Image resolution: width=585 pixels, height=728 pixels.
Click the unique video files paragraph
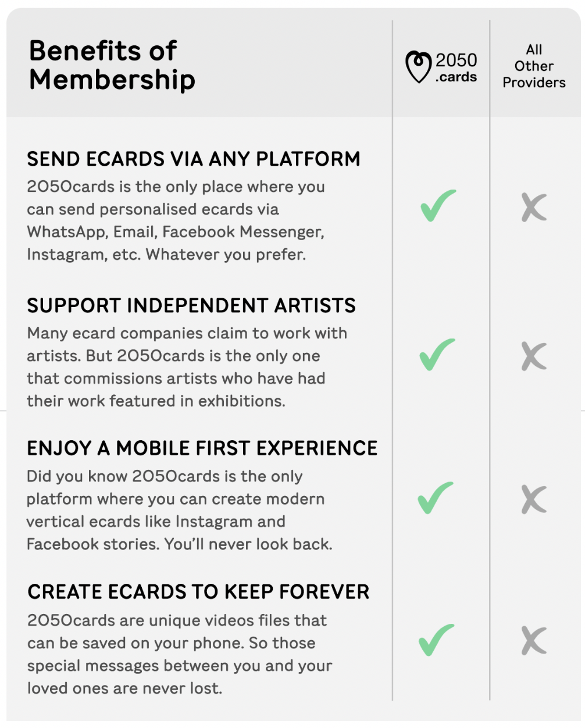click(179, 654)
